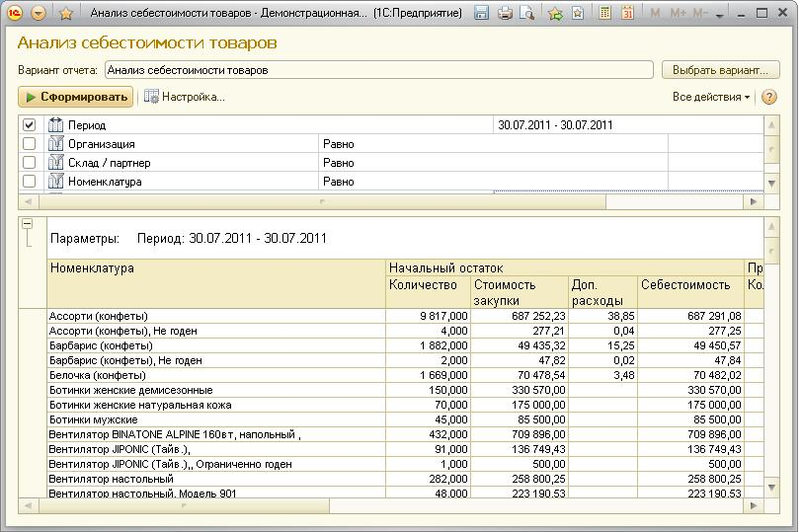The width and height of the screenshot is (802, 532).
Task: Open Настройка... report settings
Action: (185, 97)
